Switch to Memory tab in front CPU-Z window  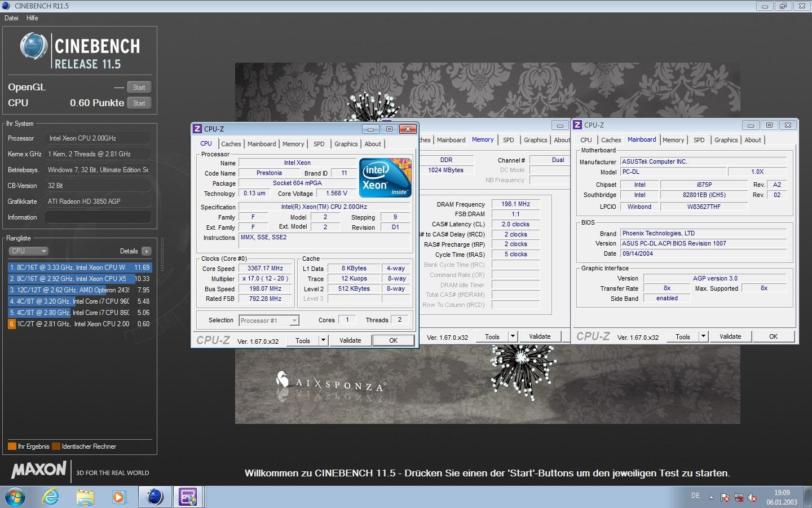click(293, 144)
